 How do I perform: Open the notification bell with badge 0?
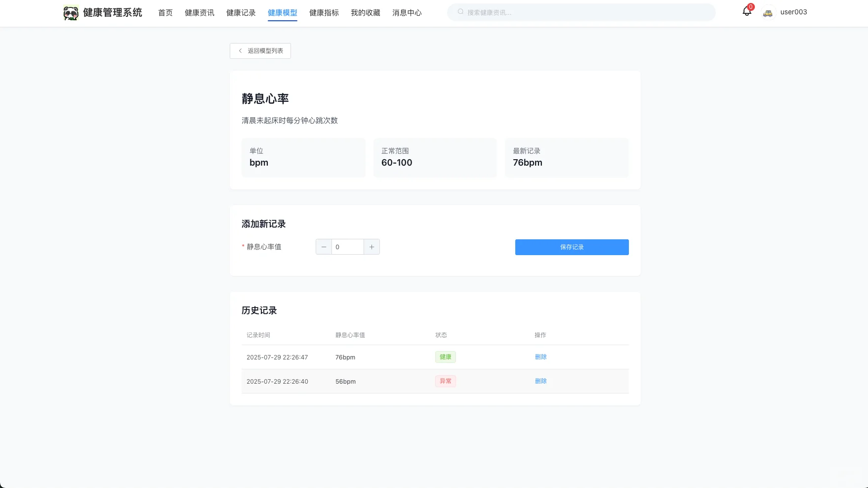pyautogui.click(x=746, y=12)
